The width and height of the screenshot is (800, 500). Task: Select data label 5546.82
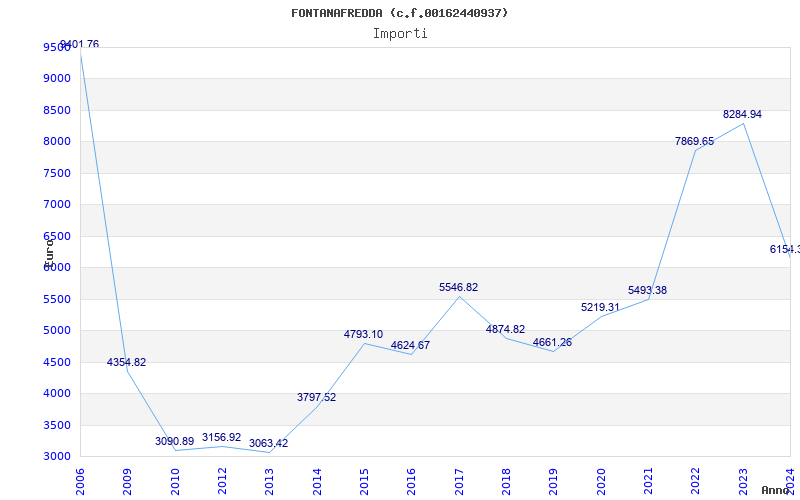(x=458, y=287)
